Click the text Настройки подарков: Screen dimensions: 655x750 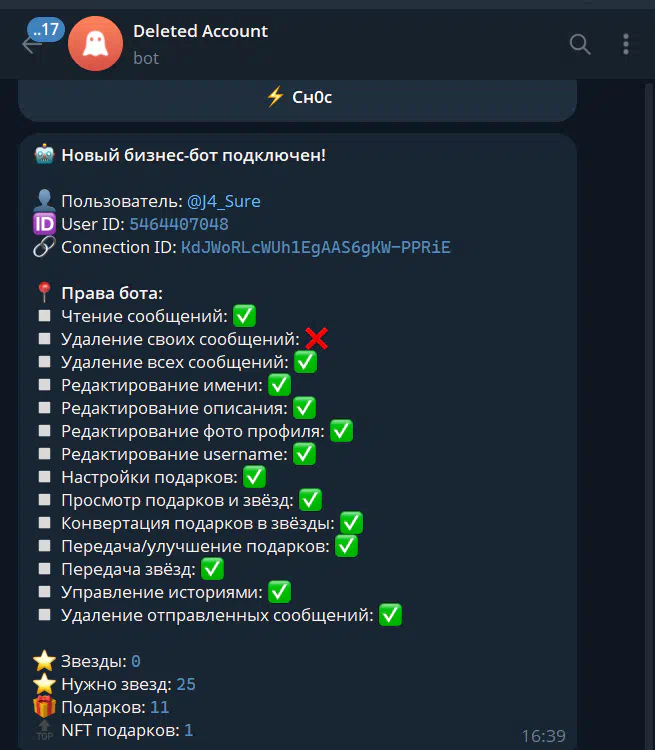[x=149, y=477]
